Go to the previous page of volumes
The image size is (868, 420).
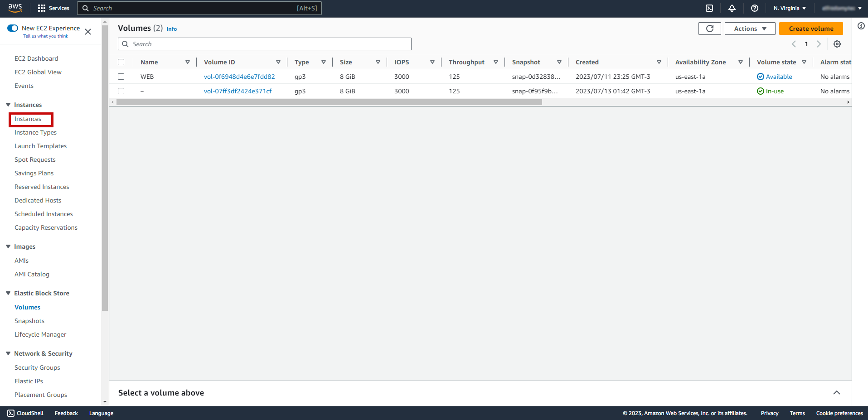(794, 44)
